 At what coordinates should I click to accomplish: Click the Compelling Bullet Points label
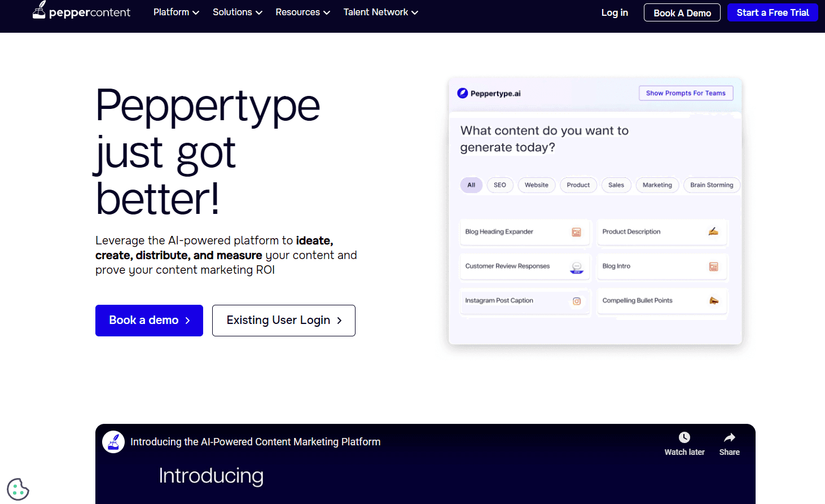click(637, 301)
